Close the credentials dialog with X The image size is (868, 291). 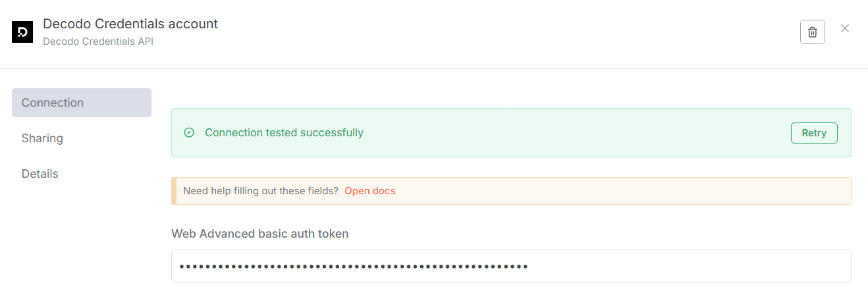pyautogui.click(x=845, y=29)
